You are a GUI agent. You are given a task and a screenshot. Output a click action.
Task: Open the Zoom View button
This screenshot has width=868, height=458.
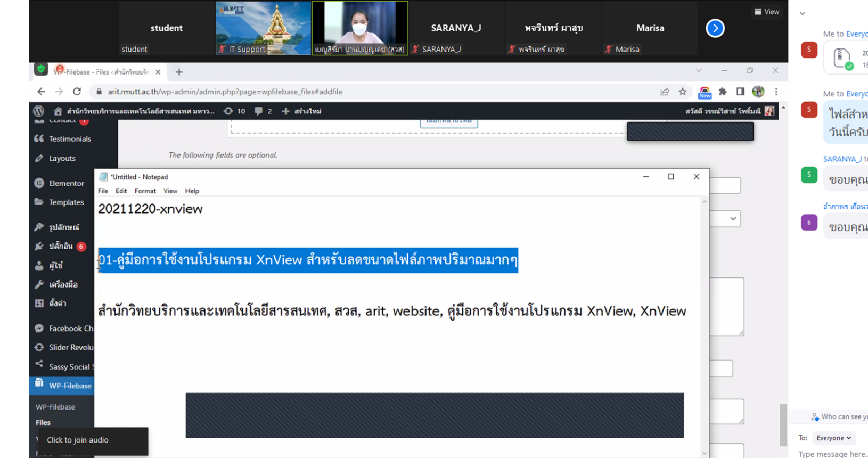(767, 12)
